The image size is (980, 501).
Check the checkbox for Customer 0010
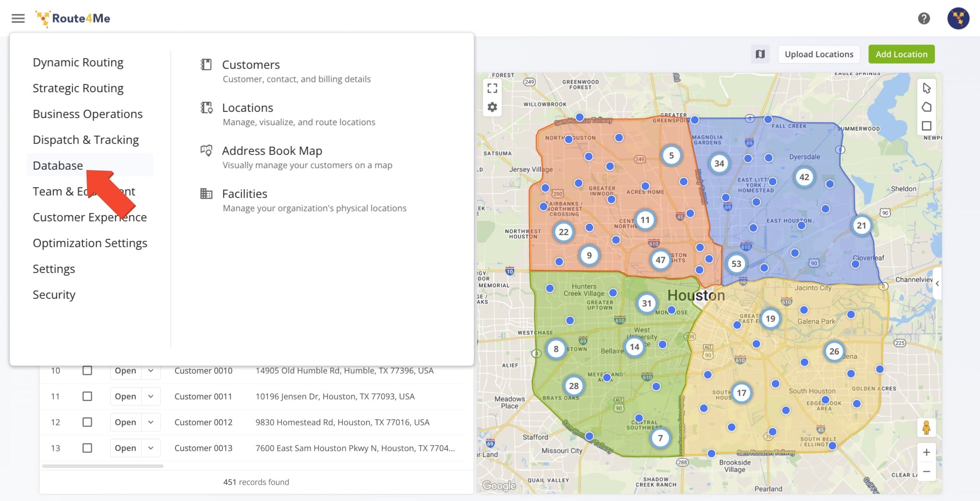[87, 370]
